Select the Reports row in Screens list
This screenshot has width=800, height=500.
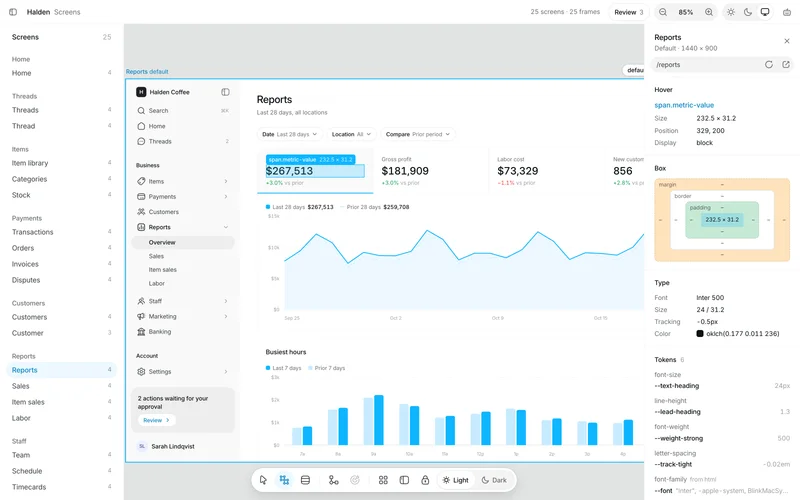pyautogui.click(x=62, y=370)
